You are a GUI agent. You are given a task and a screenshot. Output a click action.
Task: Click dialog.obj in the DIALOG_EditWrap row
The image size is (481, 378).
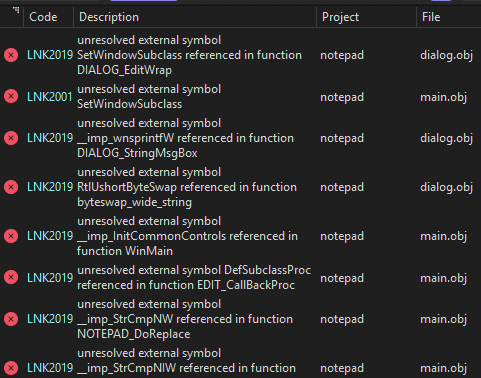pos(447,55)
